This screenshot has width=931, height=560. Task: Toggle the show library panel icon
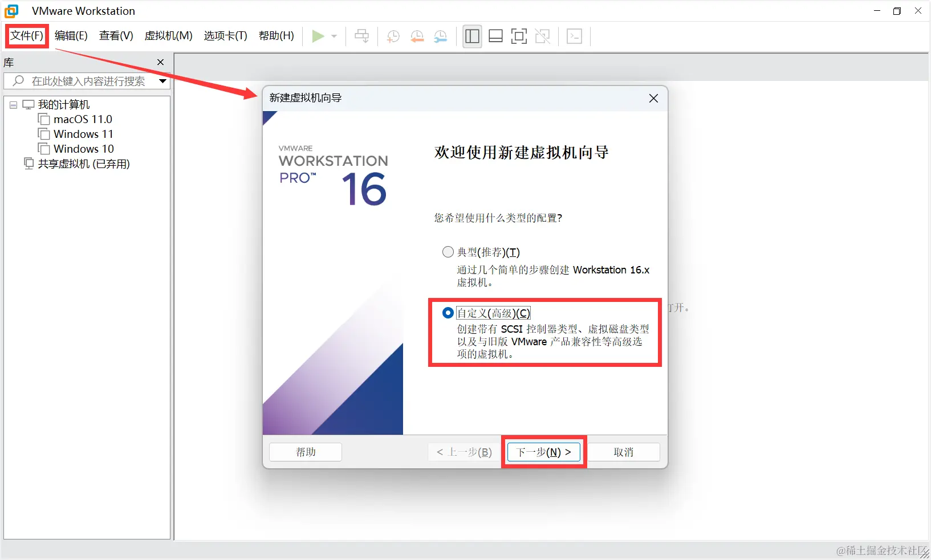click(x=472, y=36)
